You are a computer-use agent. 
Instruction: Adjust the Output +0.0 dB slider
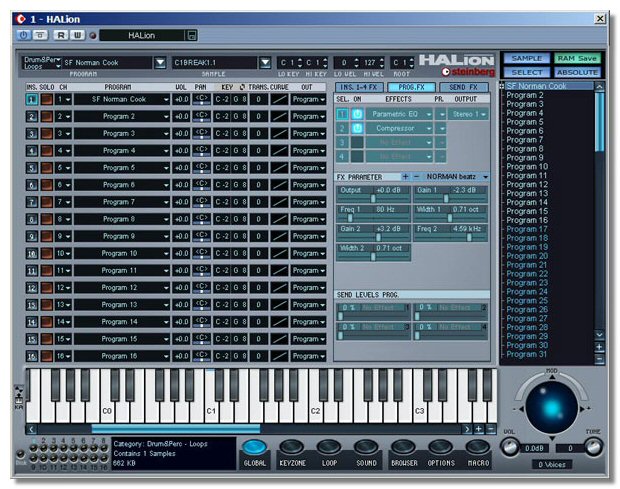(x=373, y=198)
